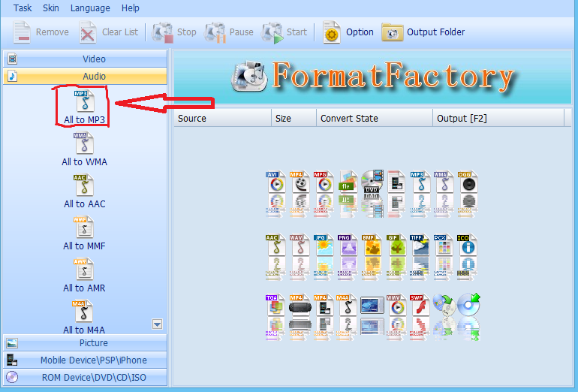Open the Skin menu
578x392 pixels.
click(x=50, y=8)
